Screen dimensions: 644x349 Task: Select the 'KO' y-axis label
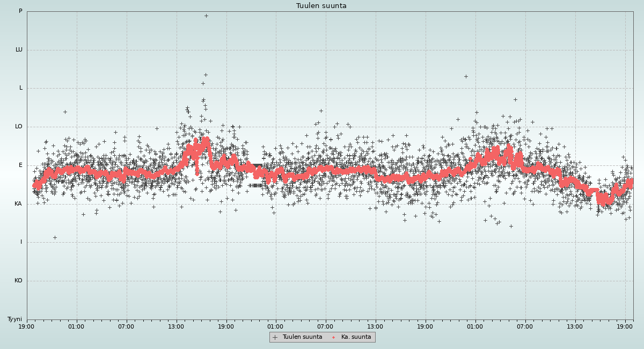click(x=18, y=281)
